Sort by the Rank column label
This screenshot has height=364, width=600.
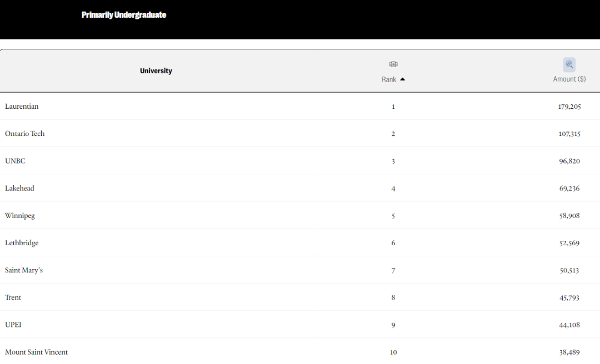(x=389, y=79)
